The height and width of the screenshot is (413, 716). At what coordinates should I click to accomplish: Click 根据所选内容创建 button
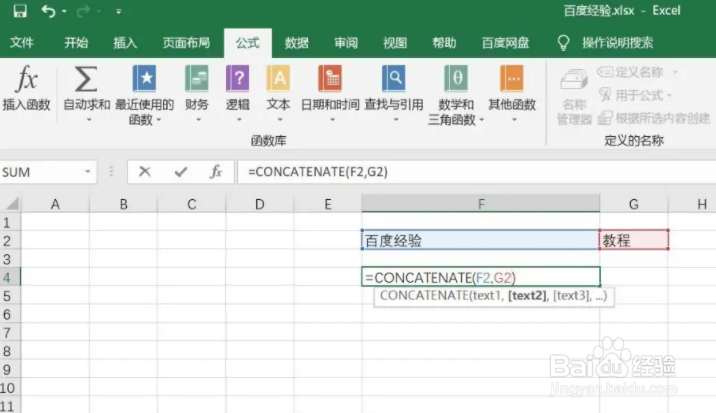pos(654,118)
